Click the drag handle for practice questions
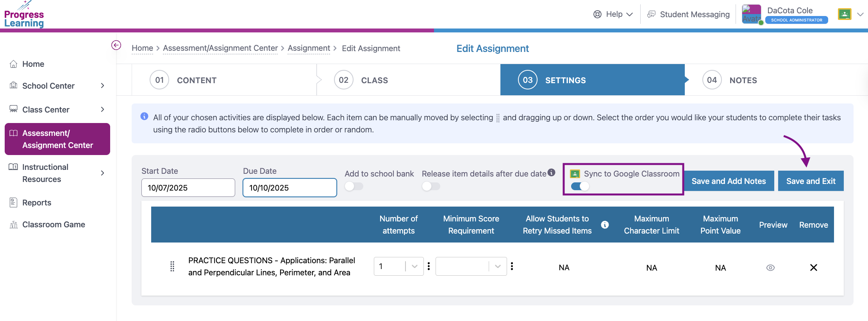868x321 pixels. tap(172, 266)
